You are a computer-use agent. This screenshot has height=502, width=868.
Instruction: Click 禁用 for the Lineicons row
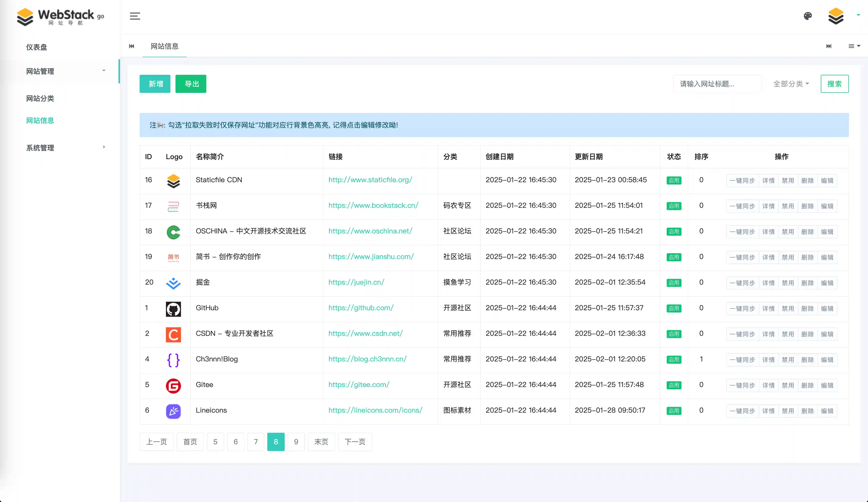coord(788,411)
